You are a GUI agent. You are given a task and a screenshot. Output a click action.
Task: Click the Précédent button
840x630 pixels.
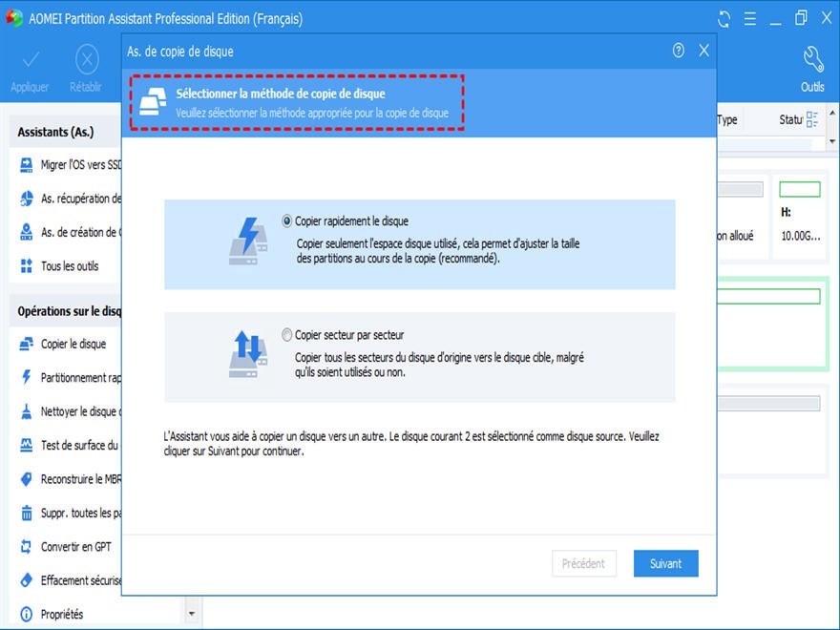point(584,563)
